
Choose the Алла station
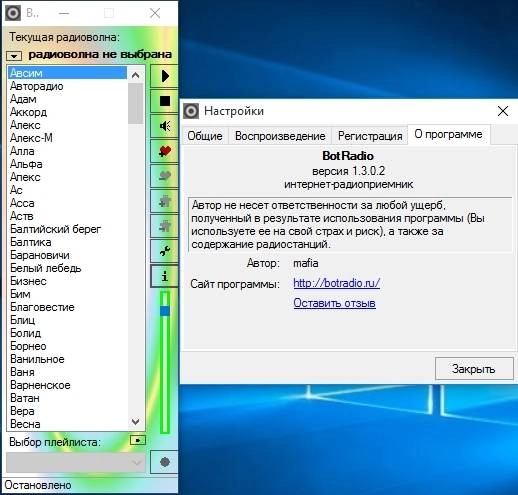[67, 151]
